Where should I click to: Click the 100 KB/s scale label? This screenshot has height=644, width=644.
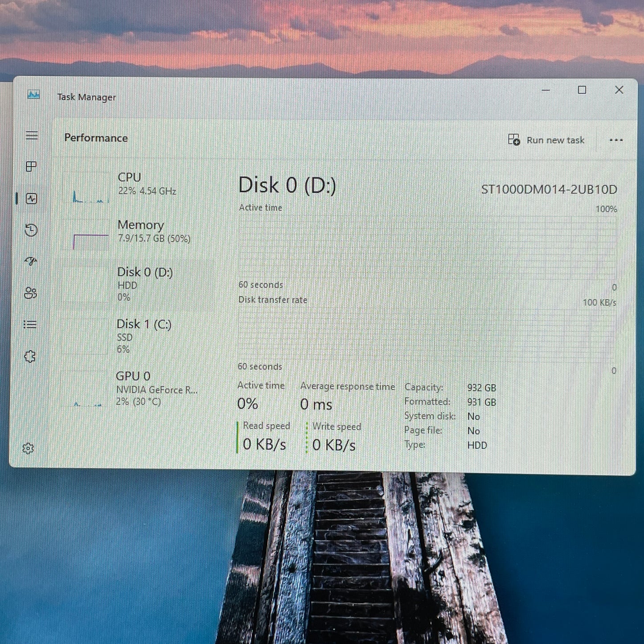pos(599,303)
